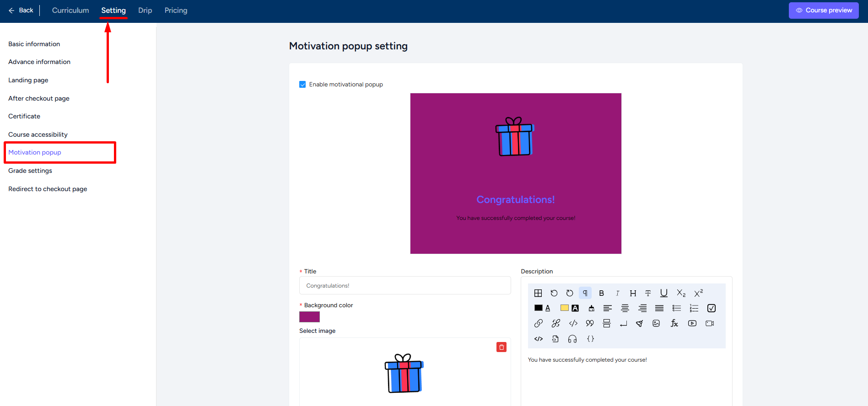Viewport: 868px width, 406px height.
Task: Open Advance information settings
Action: (39, 62)
